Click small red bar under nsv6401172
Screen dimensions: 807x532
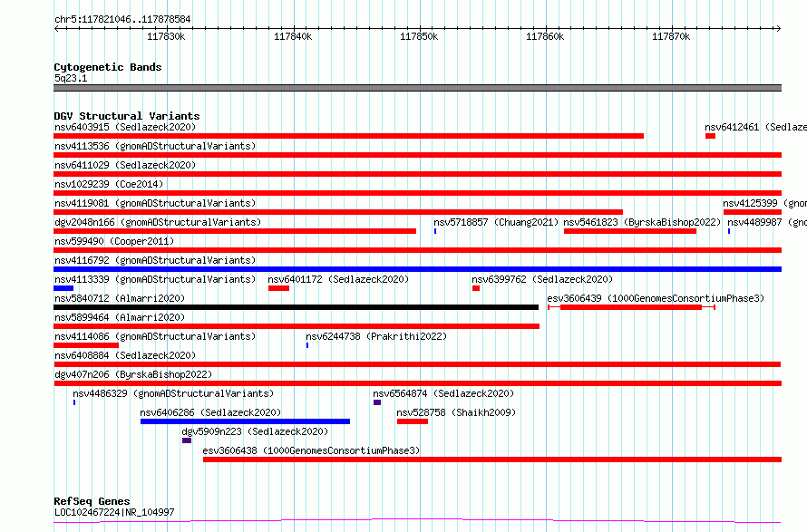click(x=278, y=288)
